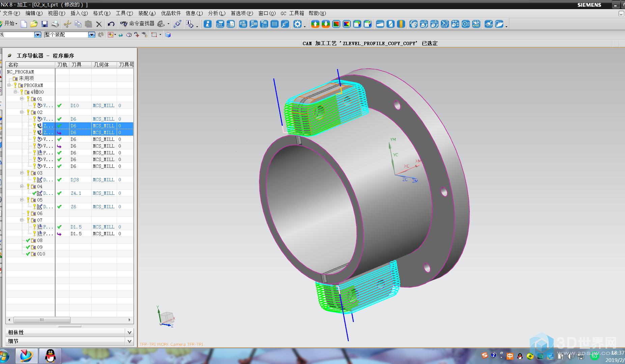Click the laptop icon beside 命令查找器
The image size is (625, 364).
(x=161, y=24)
